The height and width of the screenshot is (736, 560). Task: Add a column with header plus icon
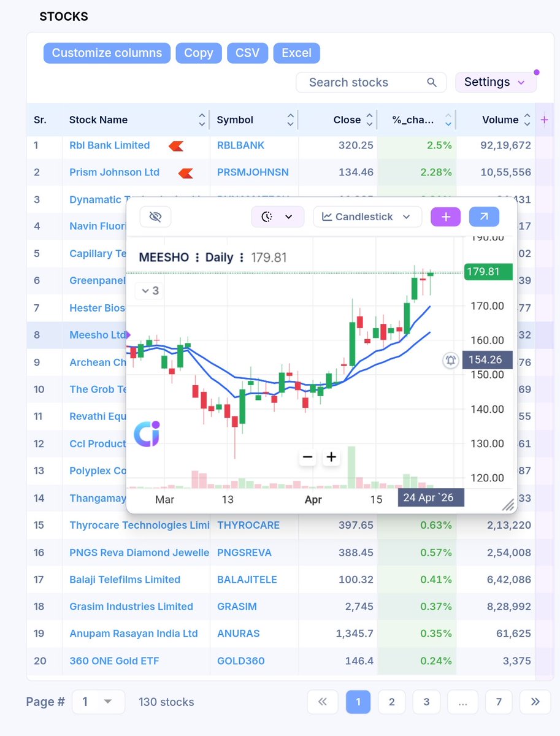click(544, 120)
